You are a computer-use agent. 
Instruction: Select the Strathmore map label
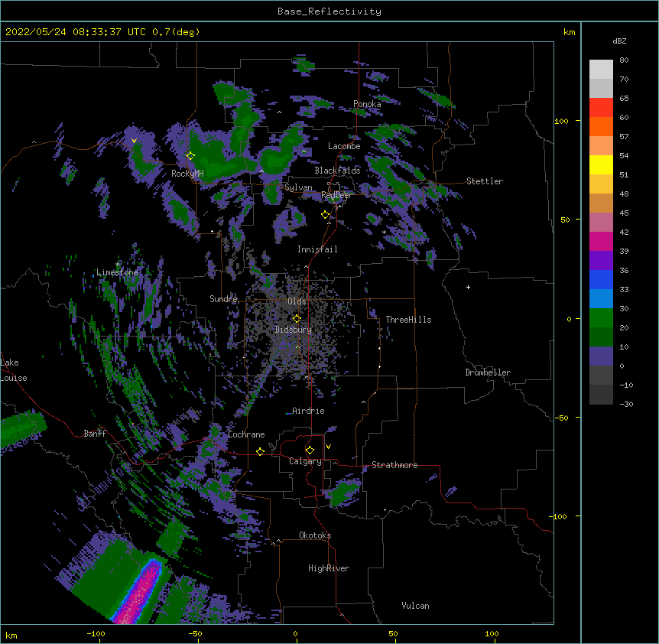pos(394,465)
